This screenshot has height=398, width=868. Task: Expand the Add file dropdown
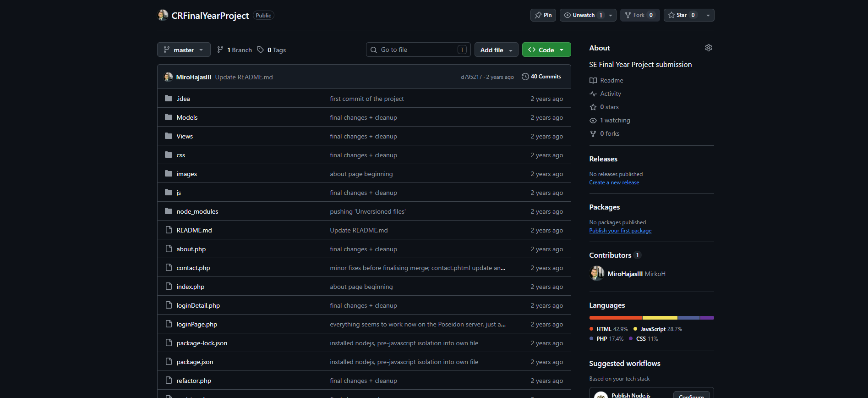497,50
